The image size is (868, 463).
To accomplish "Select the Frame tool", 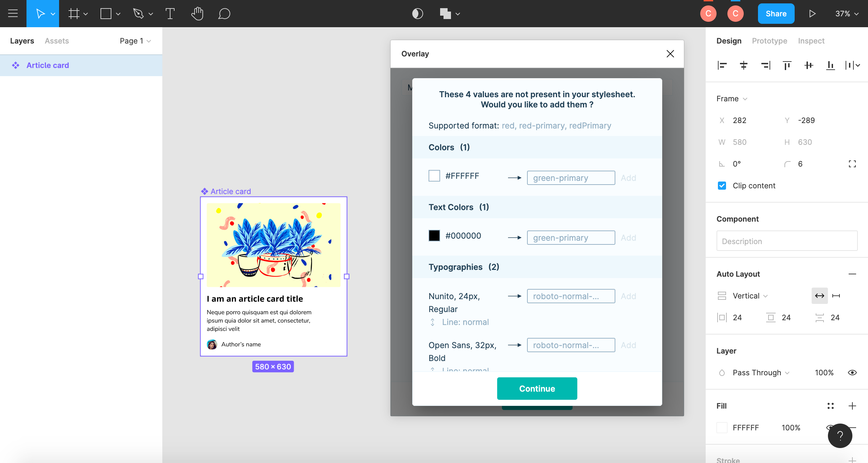I will point(73,14).
